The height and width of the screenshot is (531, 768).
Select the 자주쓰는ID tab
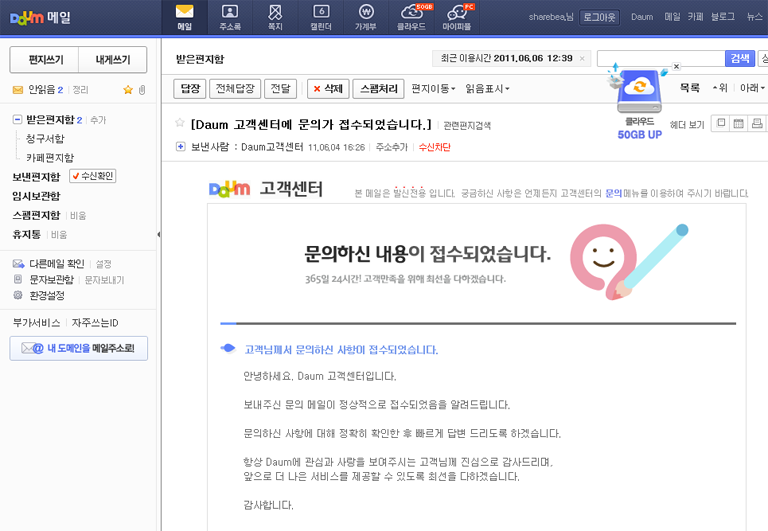(95, 323)
